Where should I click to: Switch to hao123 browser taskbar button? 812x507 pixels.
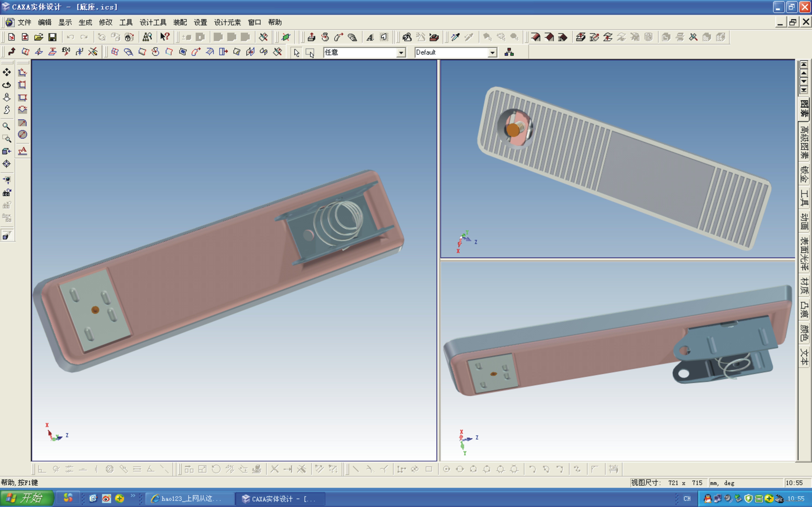pos(190,499)
